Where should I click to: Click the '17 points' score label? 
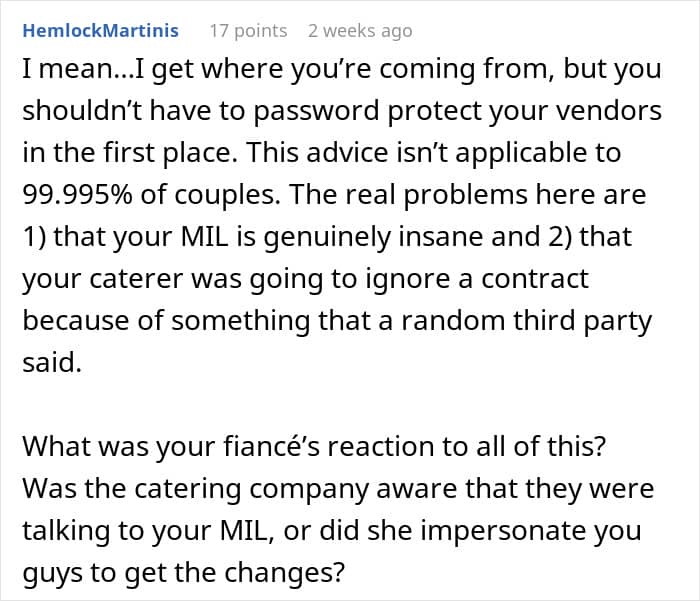[248, 31]
